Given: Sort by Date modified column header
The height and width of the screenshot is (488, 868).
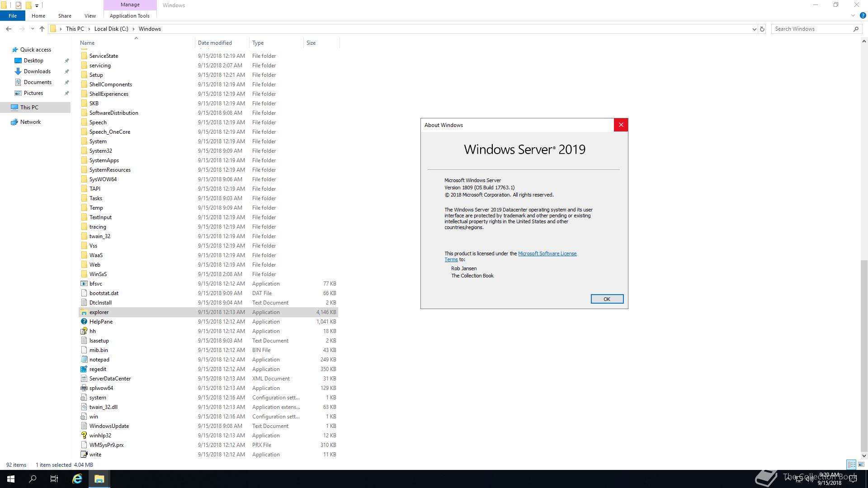Looking at the screenshot, I should point(222,43).
